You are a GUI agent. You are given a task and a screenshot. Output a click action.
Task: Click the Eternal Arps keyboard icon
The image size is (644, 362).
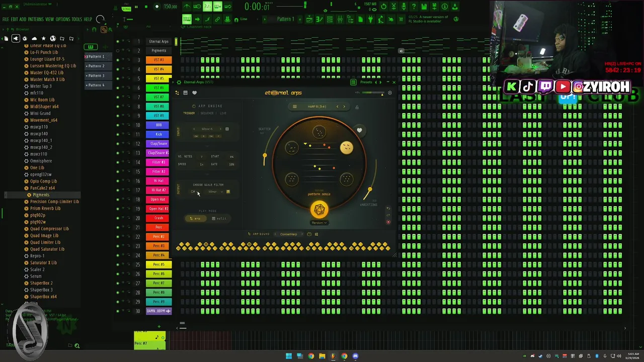[185, 93]
